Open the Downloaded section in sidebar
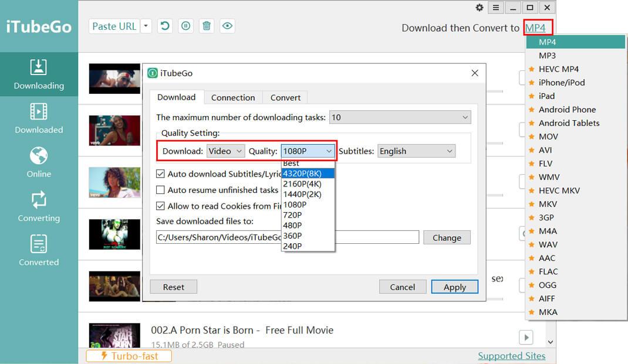 tap(39, 118)
